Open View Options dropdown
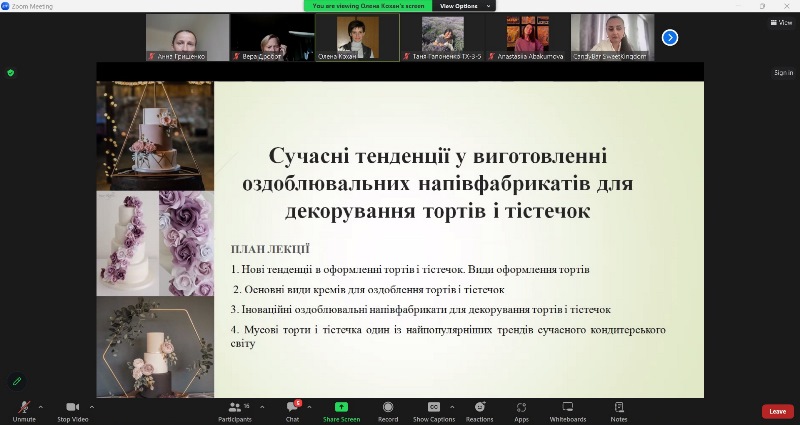Screen dimensions: 800x425 pyautogui.click(x=463, y=6)
